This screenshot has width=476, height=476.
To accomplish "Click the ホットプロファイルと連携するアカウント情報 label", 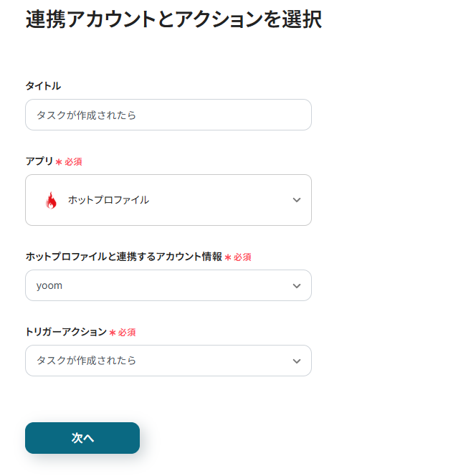I will click(123, 257).
